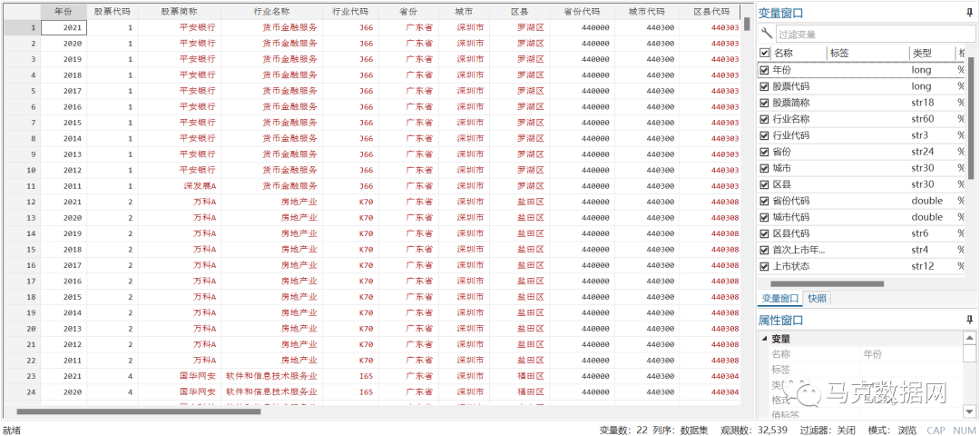Toggle the 区县 variable checkbox
Viewport: 980px width, 436px height.
(x=764, y=184)
